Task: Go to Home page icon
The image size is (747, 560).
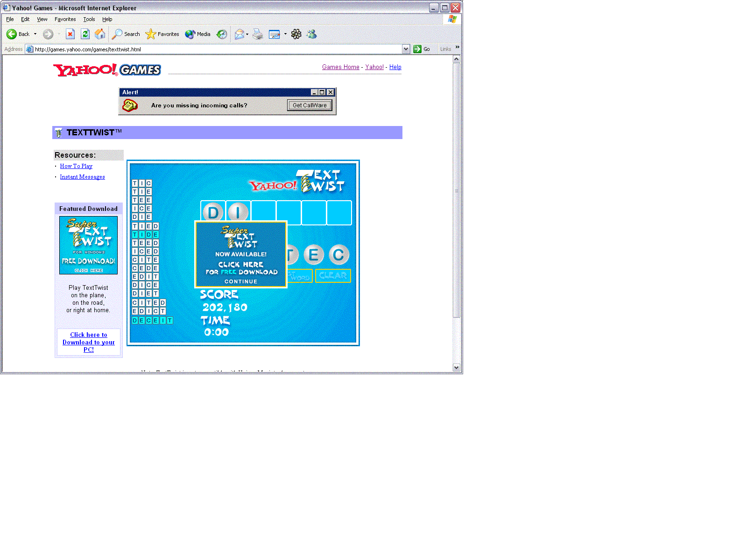Action: [100, 34]
